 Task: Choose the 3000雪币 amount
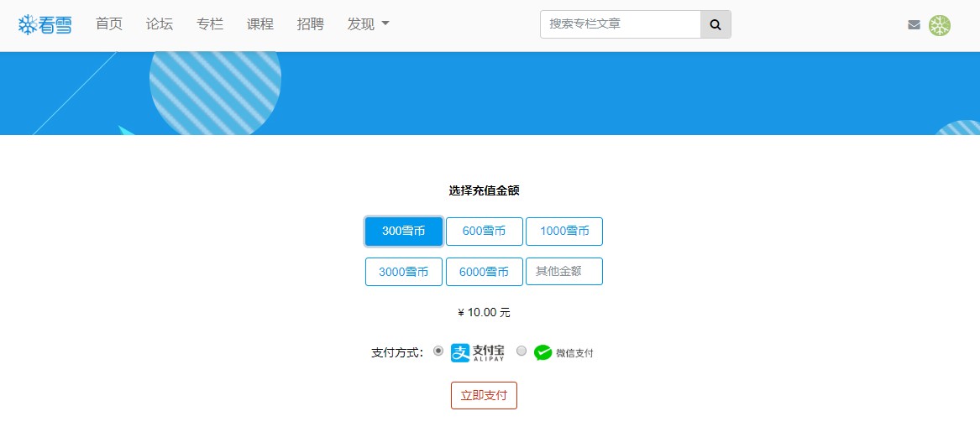coord(404,272)
